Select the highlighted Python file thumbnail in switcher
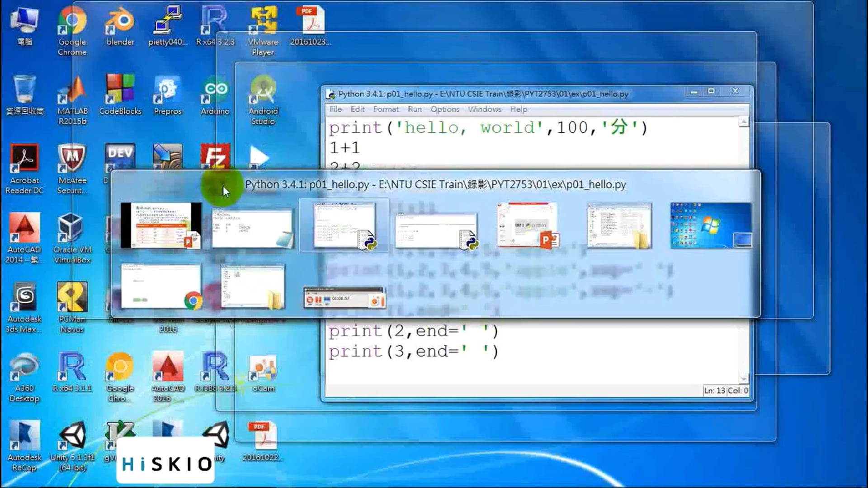 [344, 225]
